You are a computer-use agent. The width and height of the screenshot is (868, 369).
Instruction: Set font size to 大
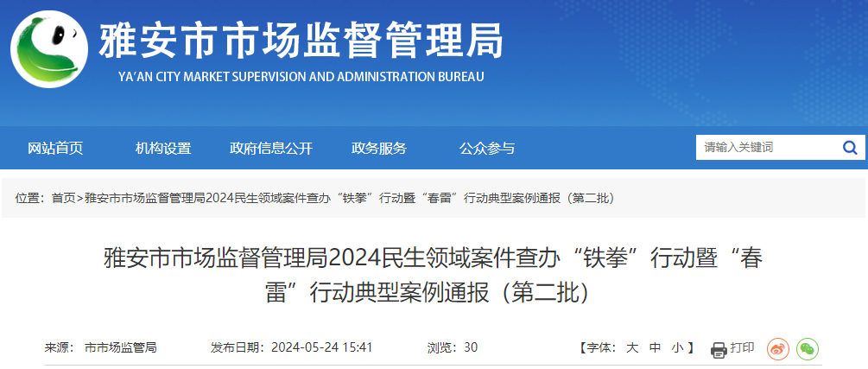(x=631, y=348)
